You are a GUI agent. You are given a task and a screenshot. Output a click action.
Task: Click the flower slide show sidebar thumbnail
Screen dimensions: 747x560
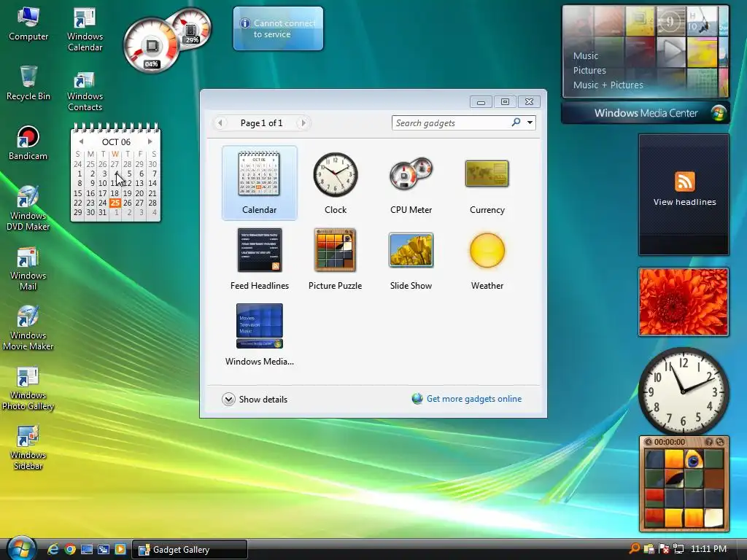[684, 302]
